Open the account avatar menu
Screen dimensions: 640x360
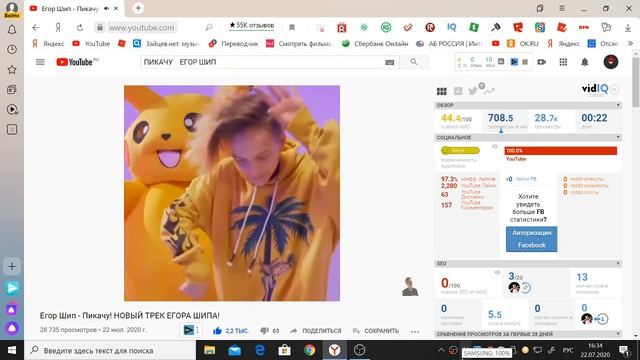click(611, 62)
